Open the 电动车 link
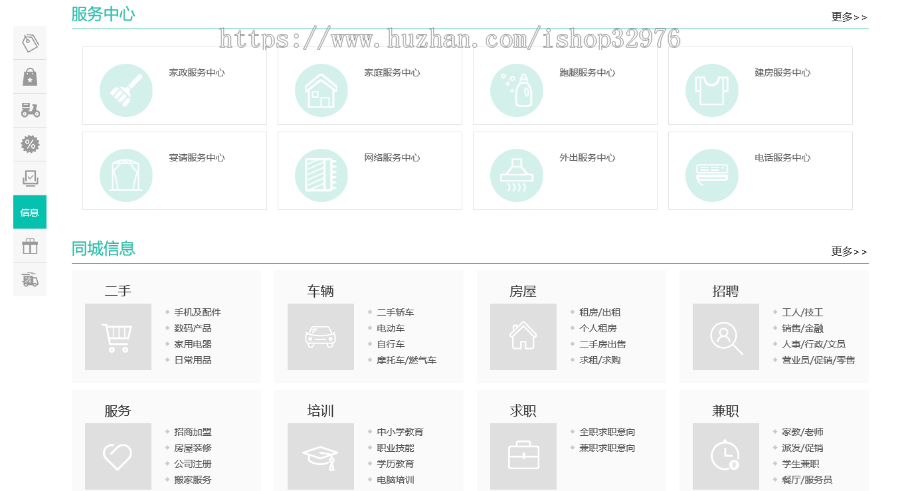 (x=391, y=328)
